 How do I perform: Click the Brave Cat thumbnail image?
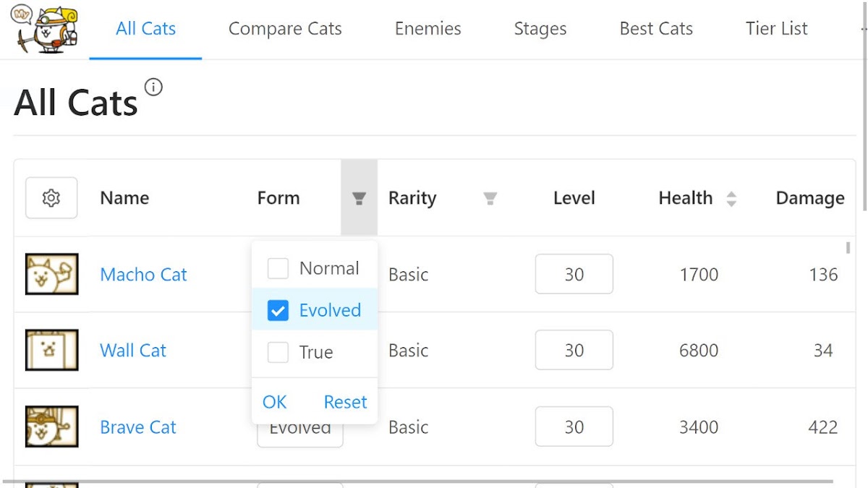(51, 427)
